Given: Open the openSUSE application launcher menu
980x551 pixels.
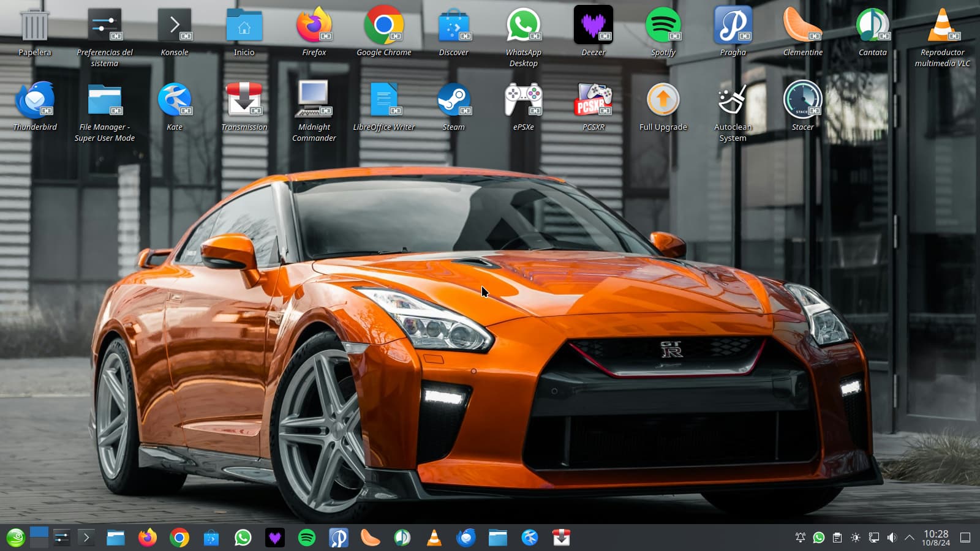Looking at the screenshot, I should (15, 538).
